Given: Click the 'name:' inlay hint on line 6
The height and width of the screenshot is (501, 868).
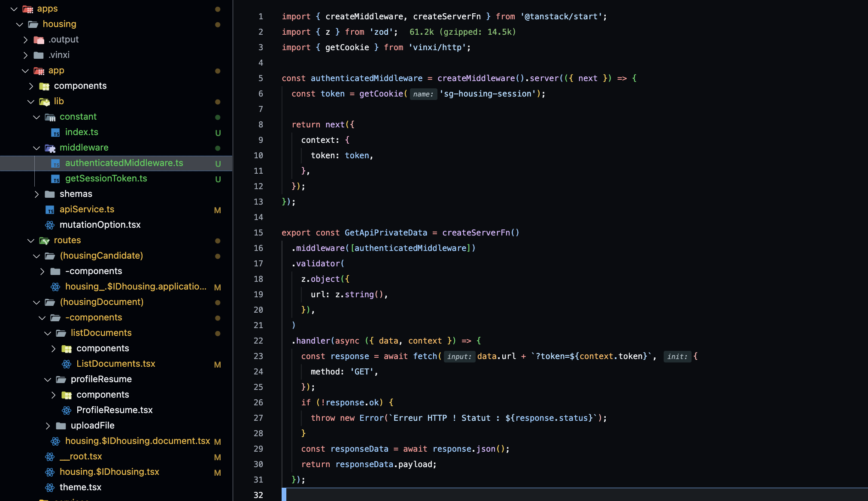Looking at the screenshot, I should click(x=423, y=94).
